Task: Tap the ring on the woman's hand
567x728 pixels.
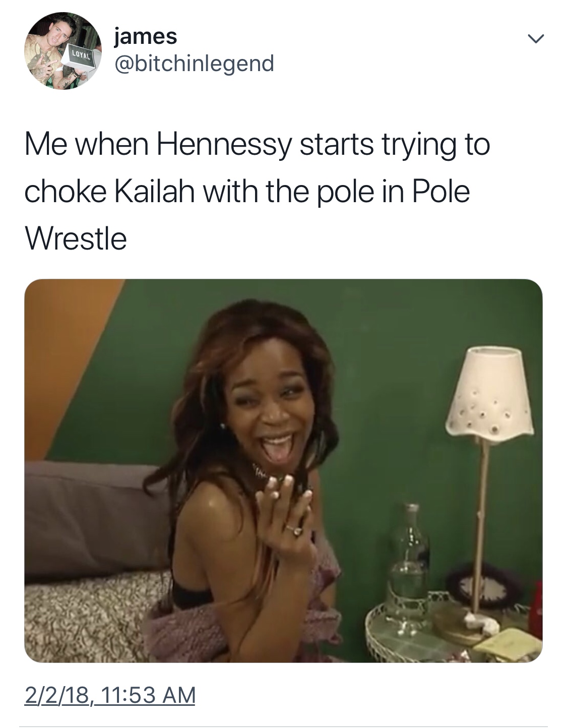Action: pyautogui.click(x=294, y=529)
